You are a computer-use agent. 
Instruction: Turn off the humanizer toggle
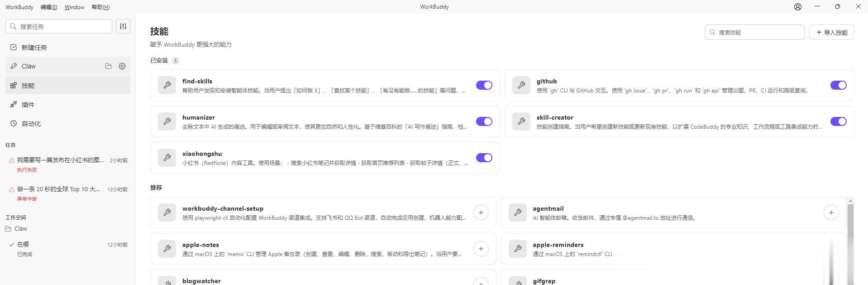[484, 121]
